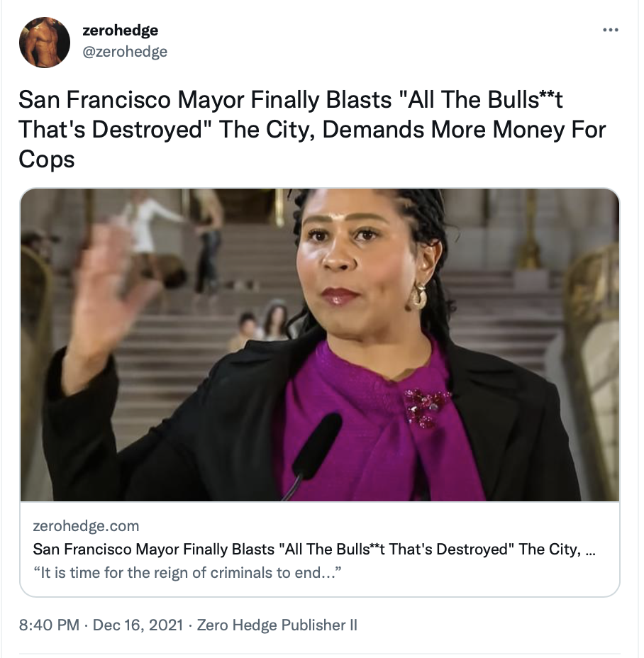Open the bold zerohedge display name
Viewport: 644px width, 658px height.
(120, 30)
